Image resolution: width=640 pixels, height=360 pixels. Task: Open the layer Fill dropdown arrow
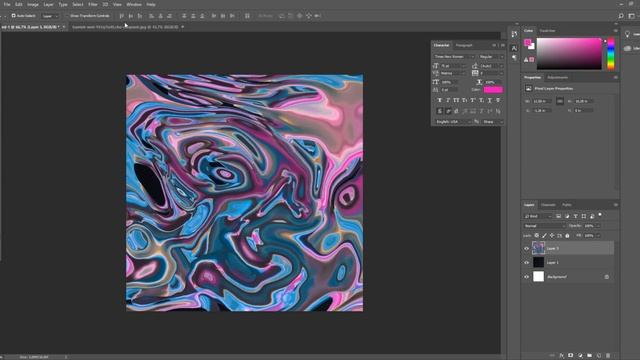598,236
